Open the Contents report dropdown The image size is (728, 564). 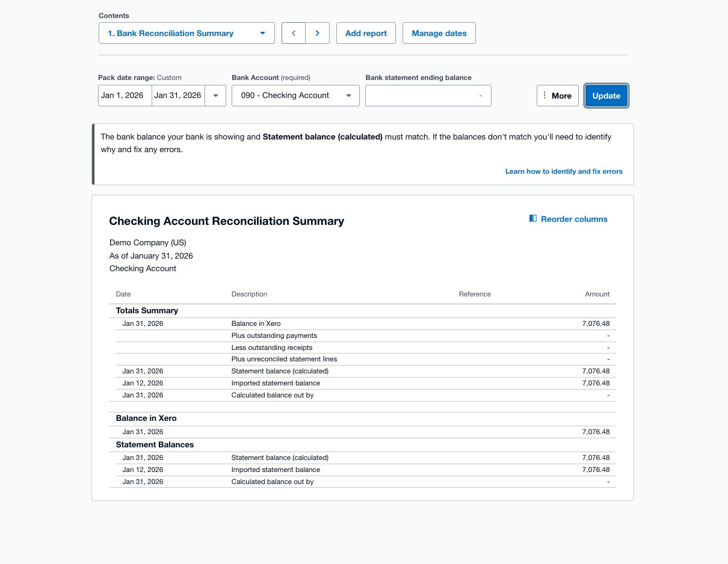(x=187, y=33)
